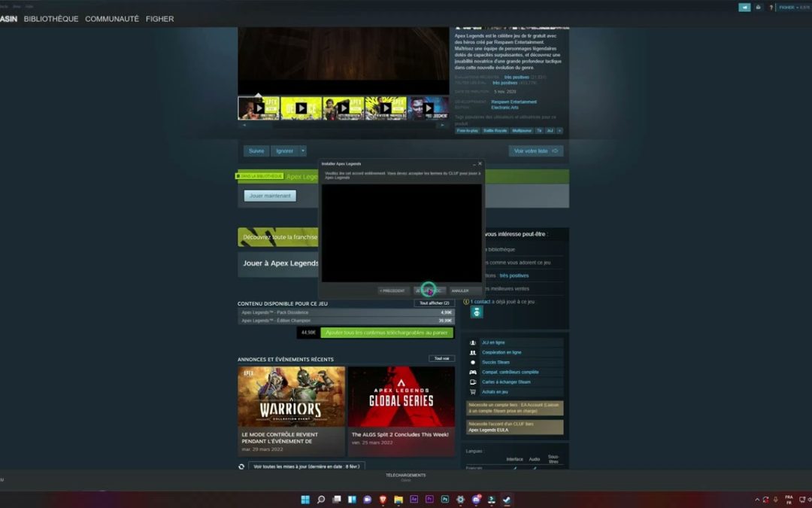This screenshot has height=508, width=812.
Task: Click the Ignorer button
Action: [x=284, y=151]
